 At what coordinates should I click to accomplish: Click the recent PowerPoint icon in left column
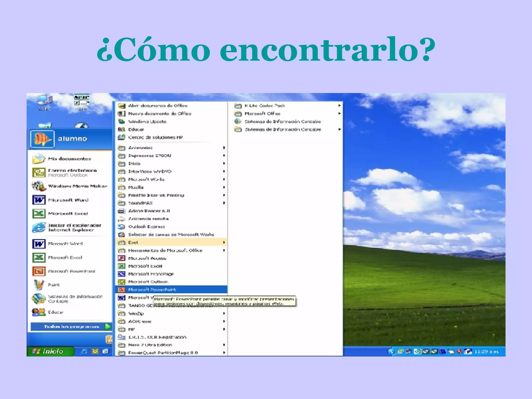39,271
